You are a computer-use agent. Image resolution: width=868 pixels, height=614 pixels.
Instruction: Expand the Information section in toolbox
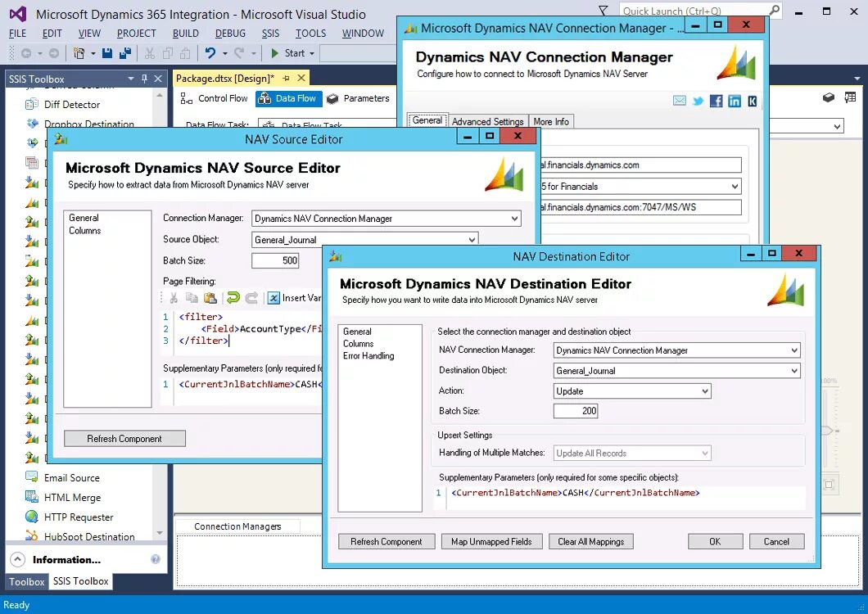tap(18, 559)
